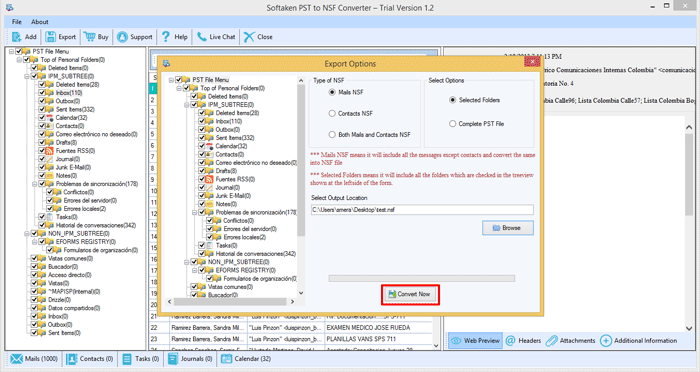The height and width of the screenshot is (372, 700).
Task: Switch to Additional Information tab
Action: pyautogui.click(x=639, y=341)
